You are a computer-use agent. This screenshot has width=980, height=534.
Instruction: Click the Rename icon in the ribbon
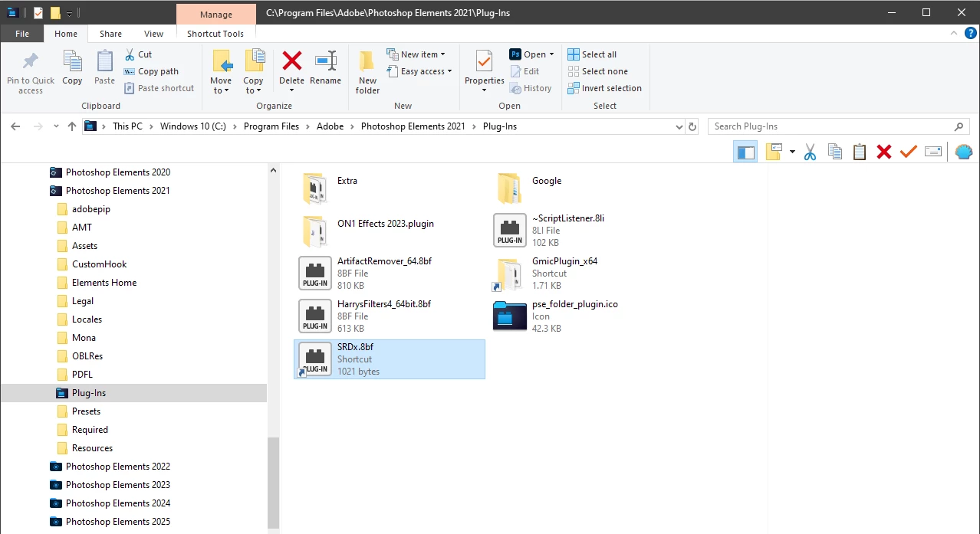326,61
